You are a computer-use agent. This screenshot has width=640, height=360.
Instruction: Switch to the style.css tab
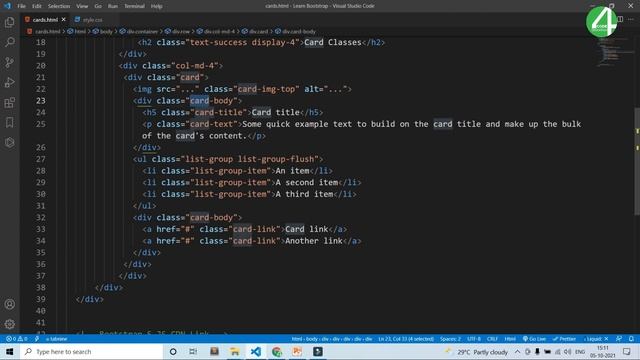pyautogui.click(x=93, y=20)
